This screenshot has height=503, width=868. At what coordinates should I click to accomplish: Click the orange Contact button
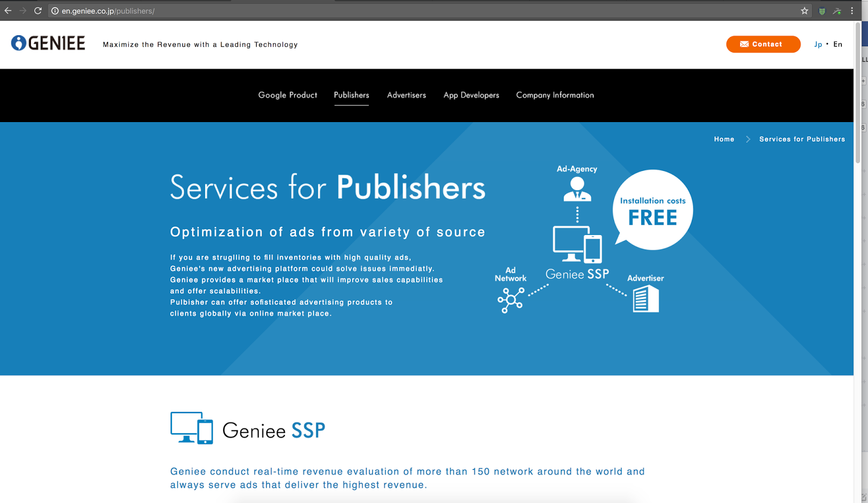763,44
